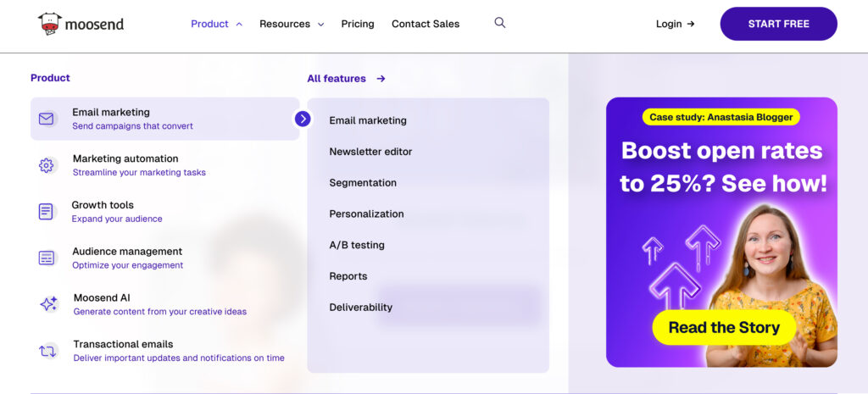The height and width of the screenshot is (394, 868).
Task: Open Newsletter editor feature
Action: click(371, 152)
